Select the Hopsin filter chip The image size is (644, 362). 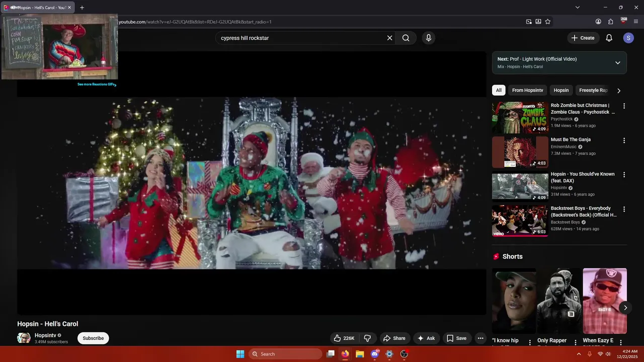point(561,90)
